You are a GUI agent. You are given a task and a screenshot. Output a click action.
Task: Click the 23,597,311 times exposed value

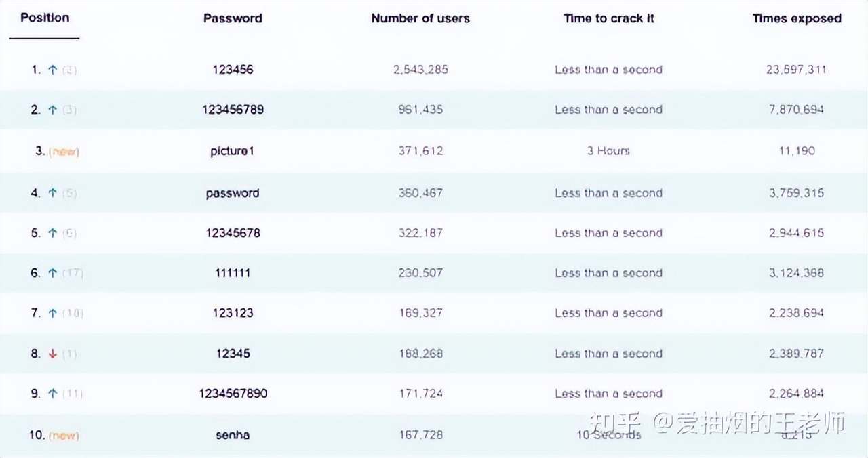tap(796, 70)
